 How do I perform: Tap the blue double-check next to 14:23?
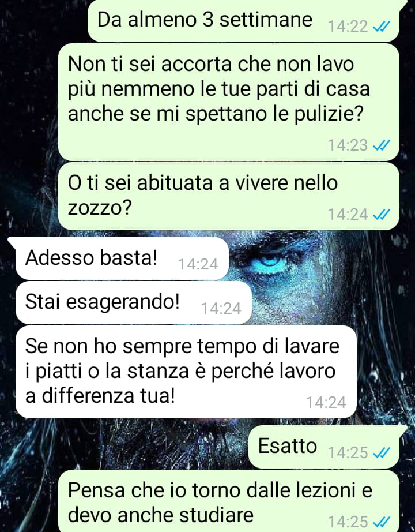click(x=382, y=145)
